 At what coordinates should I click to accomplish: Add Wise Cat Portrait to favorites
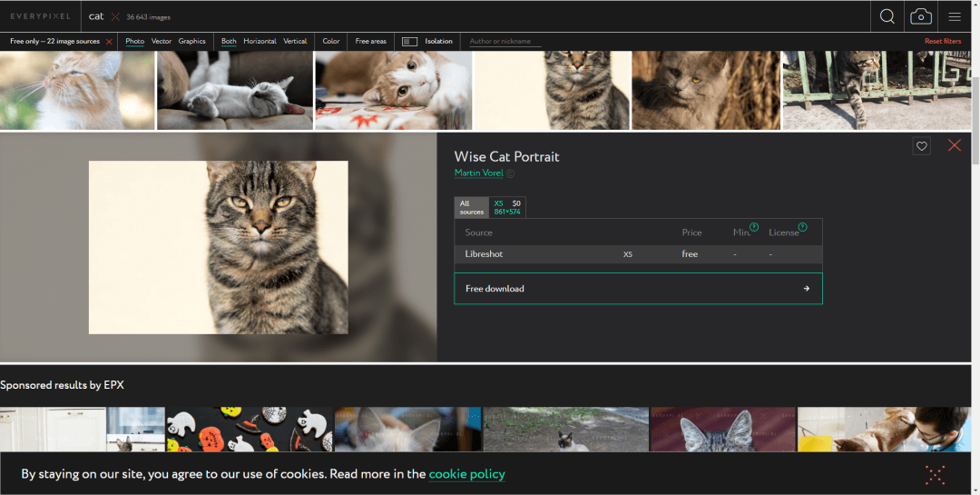pos(921,146)
